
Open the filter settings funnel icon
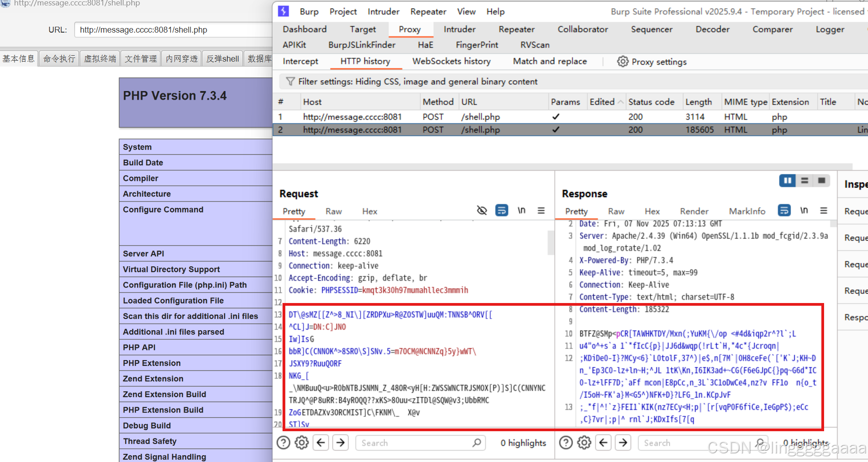(x=290, y=82)
